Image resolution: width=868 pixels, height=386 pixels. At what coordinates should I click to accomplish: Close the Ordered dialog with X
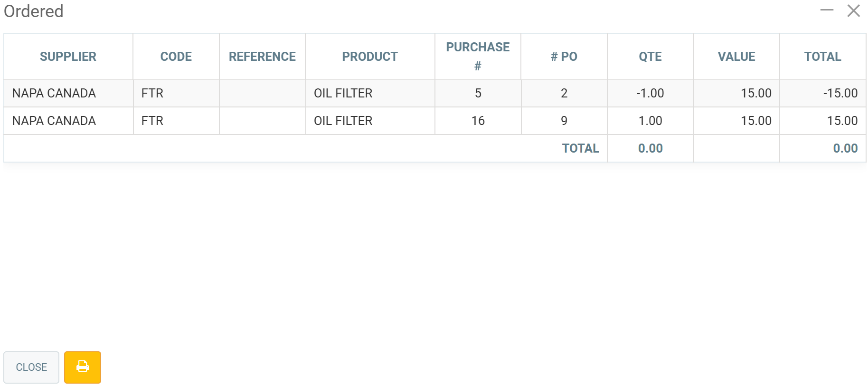(x=853, y=10)
